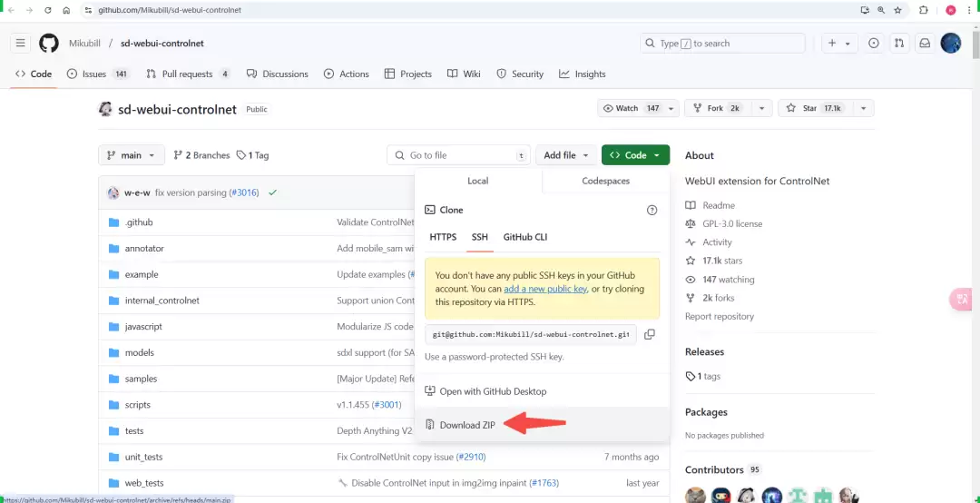
Task: Select the HTTPS clone tab
Action: pos(443,237)
